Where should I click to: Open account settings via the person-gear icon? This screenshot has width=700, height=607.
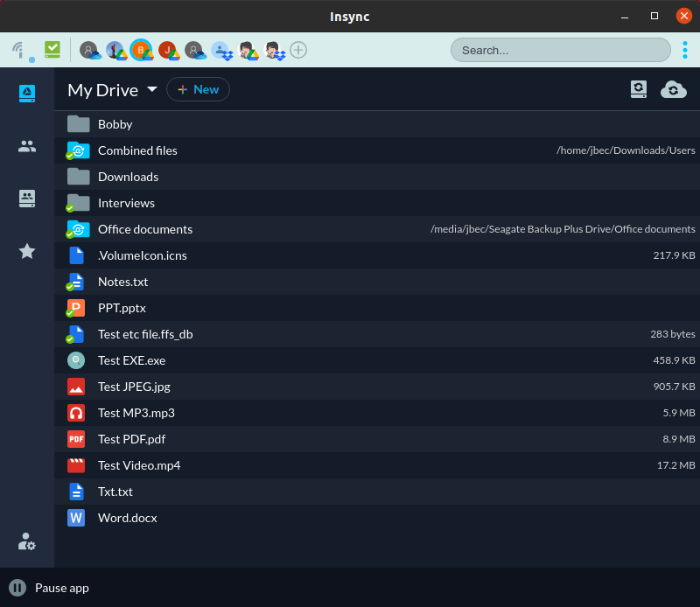click(25, 541)
